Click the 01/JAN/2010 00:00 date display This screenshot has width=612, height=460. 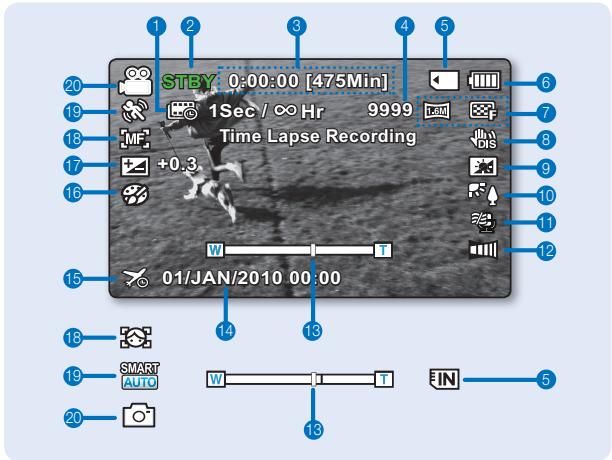point(252,278)
